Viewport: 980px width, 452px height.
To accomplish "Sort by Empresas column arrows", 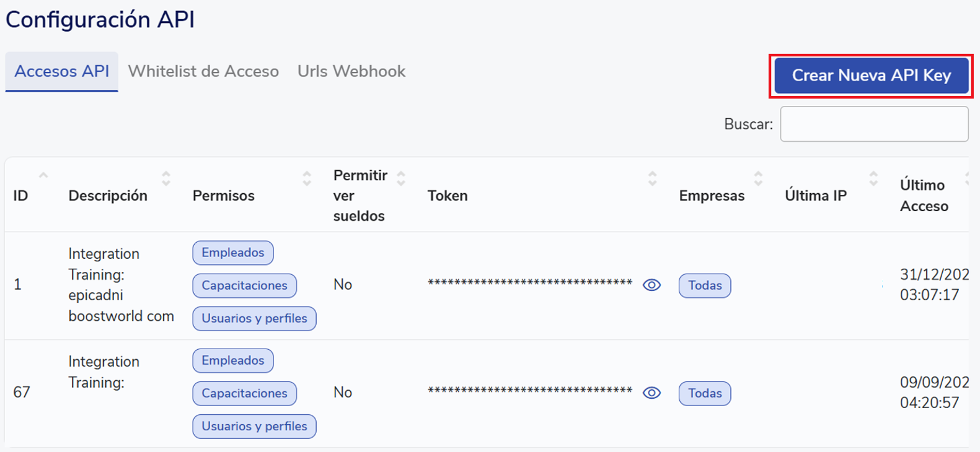I will tap(758, 179).
